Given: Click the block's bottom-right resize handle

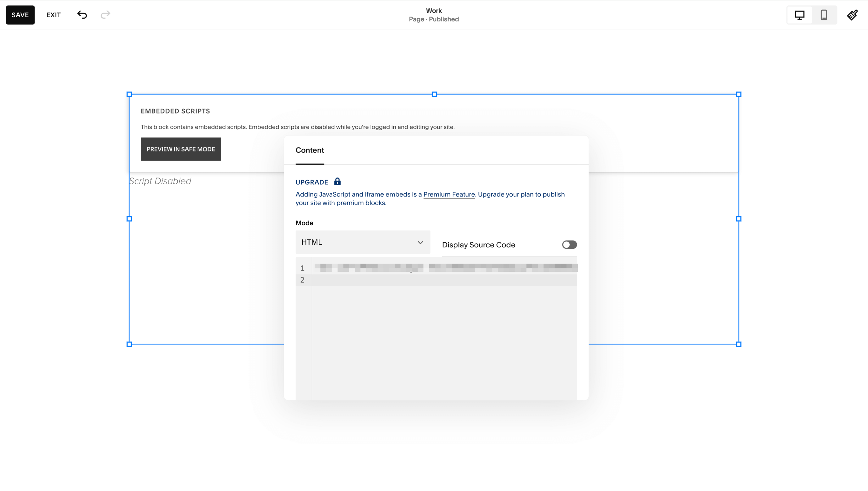Looking at the screenshot, I should click(738, 344).
